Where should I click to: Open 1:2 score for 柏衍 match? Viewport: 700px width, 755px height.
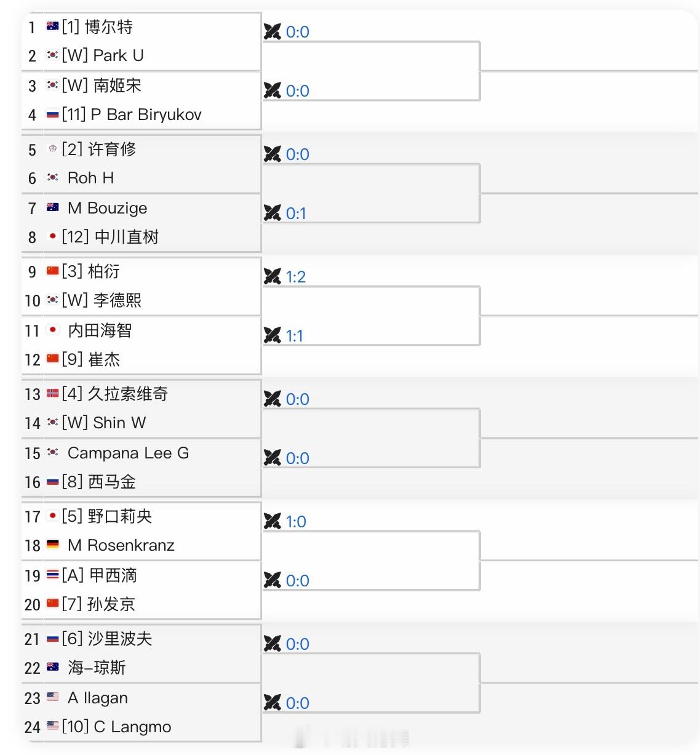tap(296, 277)
